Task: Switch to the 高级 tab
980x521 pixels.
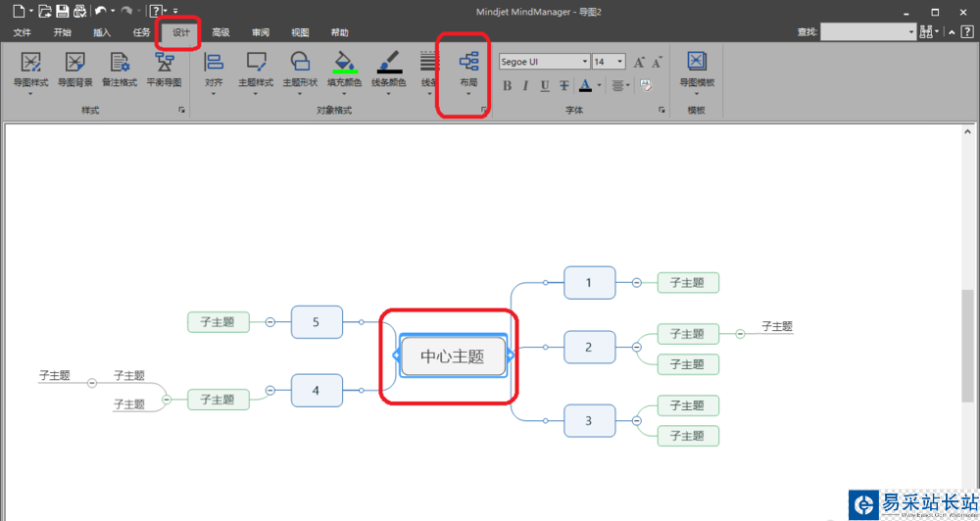Action: tap(220, 32)
